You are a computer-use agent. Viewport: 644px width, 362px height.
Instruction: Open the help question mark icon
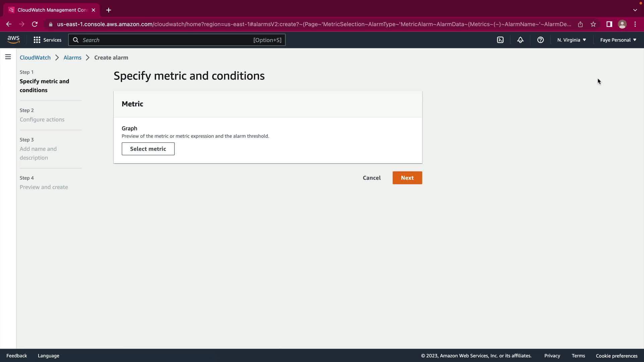[540, 40]
